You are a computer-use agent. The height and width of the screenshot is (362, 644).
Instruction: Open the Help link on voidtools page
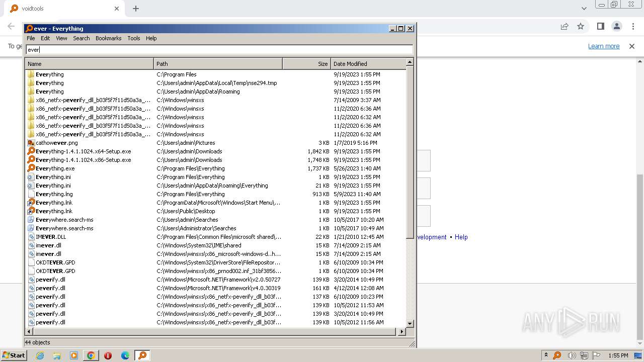coord(461,237)
